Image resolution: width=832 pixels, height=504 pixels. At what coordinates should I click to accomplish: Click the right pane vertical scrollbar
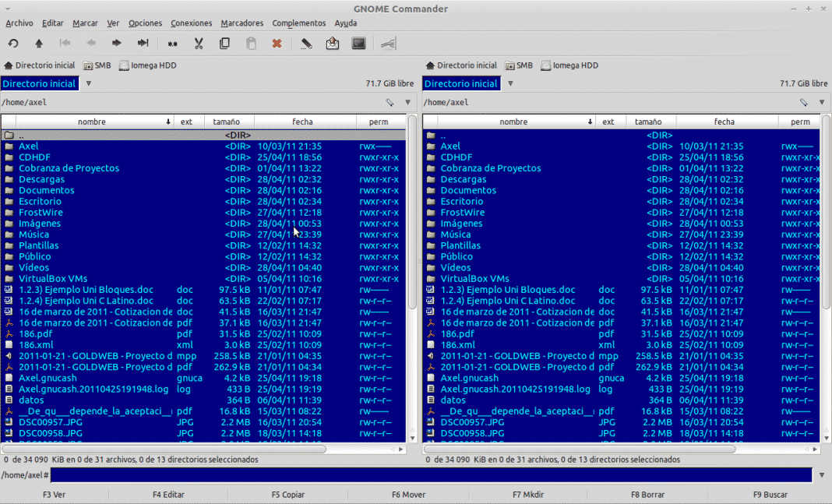pyautogui.click(x=827, y=212)
